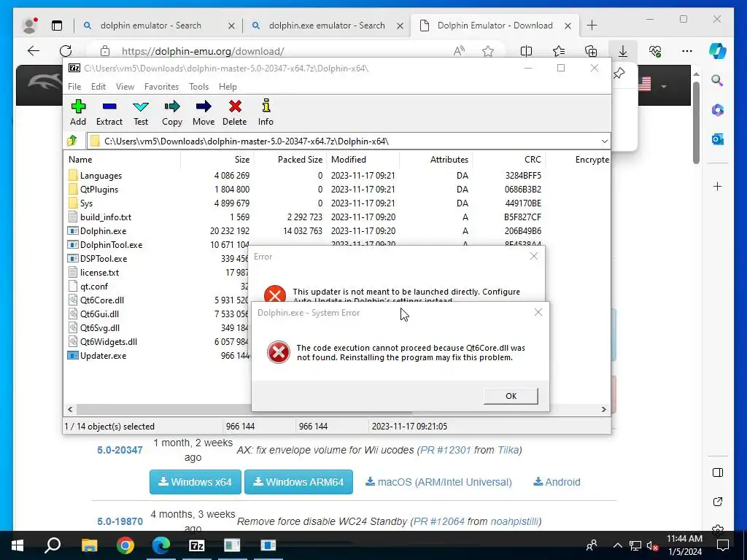The width and height of the screenshot is (747, 560).
Task: Click the Copy toolbar icon in 7-Zip
Action: tap(172, 113)
